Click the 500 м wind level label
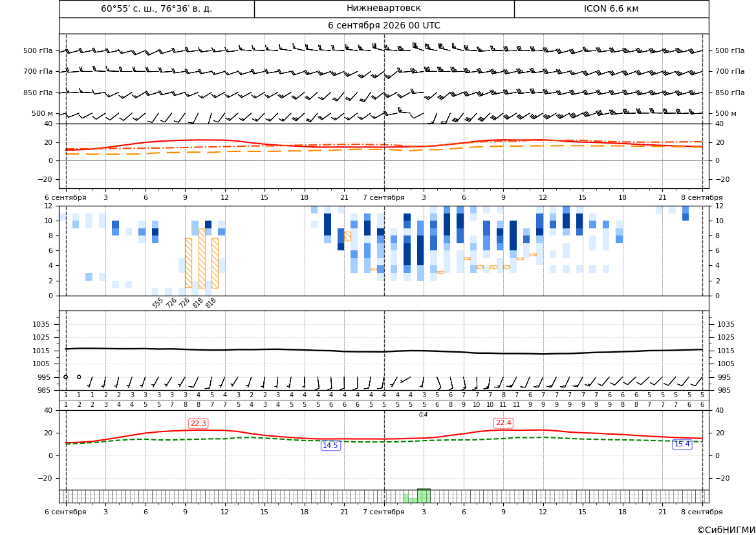756x535 pixels. (43, 113)
